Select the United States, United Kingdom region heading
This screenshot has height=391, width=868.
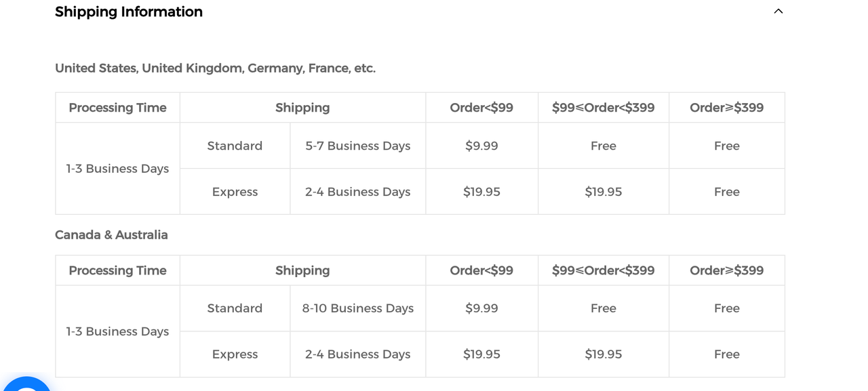(x=215, y=68)
